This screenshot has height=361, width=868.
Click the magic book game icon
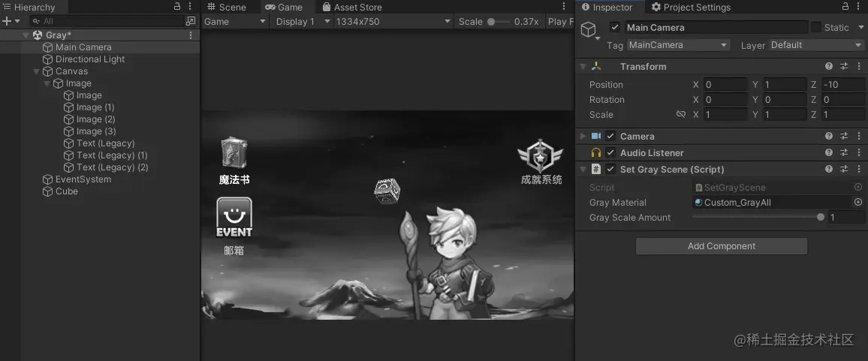coord(234,153)
